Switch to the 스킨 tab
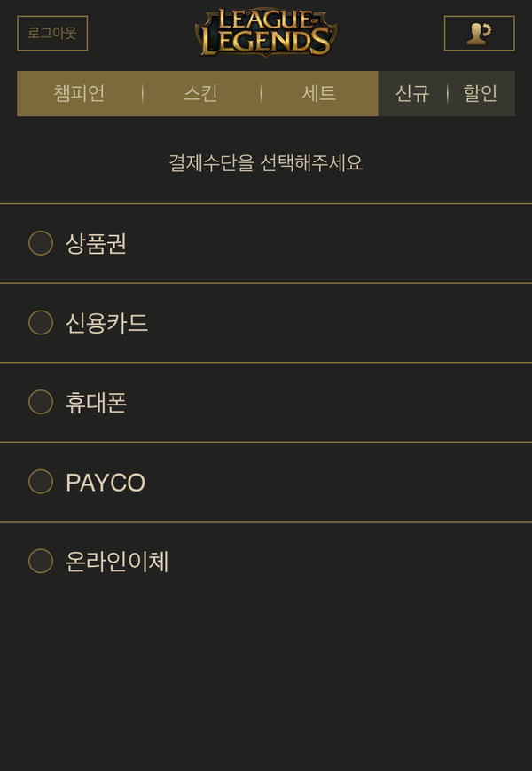Viewport: 532px width, 771px height. point(201,93)
